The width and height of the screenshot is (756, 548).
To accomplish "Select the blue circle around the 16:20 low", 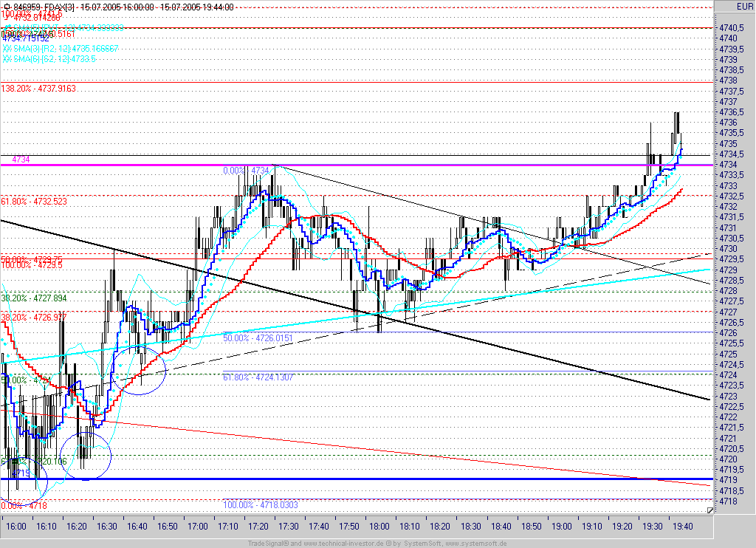I will pyautogui.click(x=86, y=456).
